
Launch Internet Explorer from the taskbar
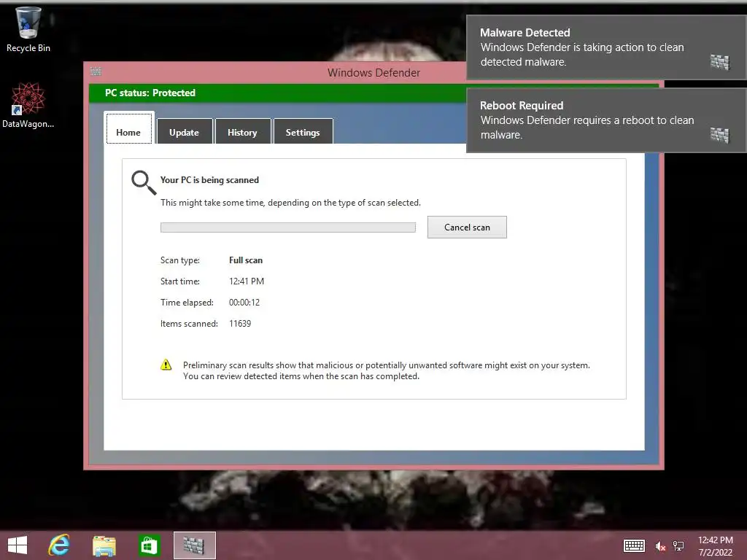(59, 545)
